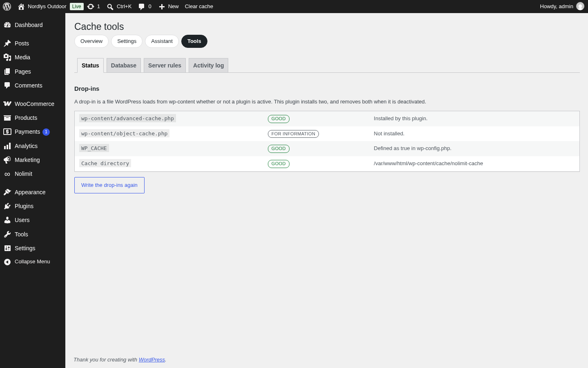Open the New content menu
This screenshot has width=588, height=368.
coord(169,7)
